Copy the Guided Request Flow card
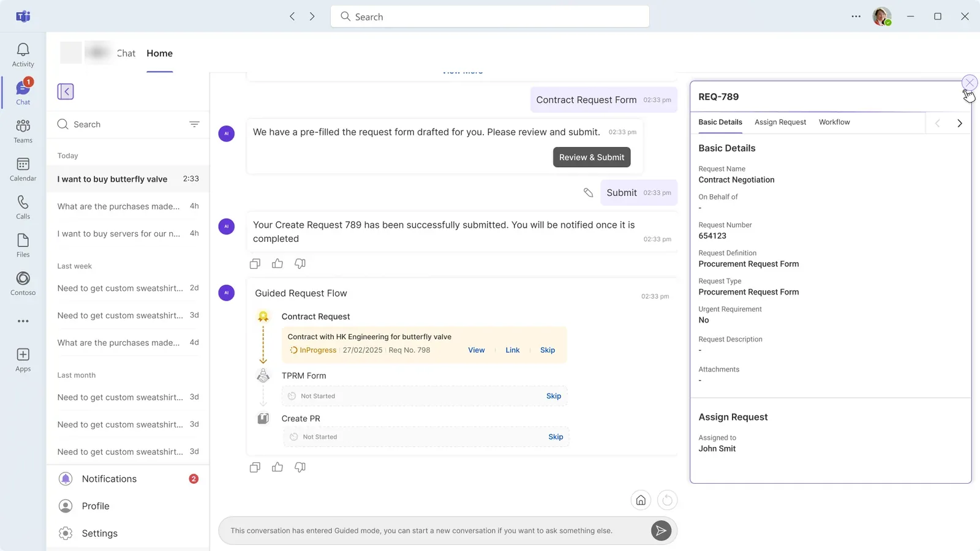 [255, 467]
